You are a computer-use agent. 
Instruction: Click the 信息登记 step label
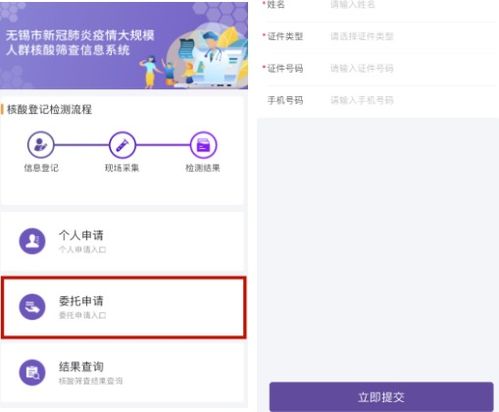click(41, 168)
